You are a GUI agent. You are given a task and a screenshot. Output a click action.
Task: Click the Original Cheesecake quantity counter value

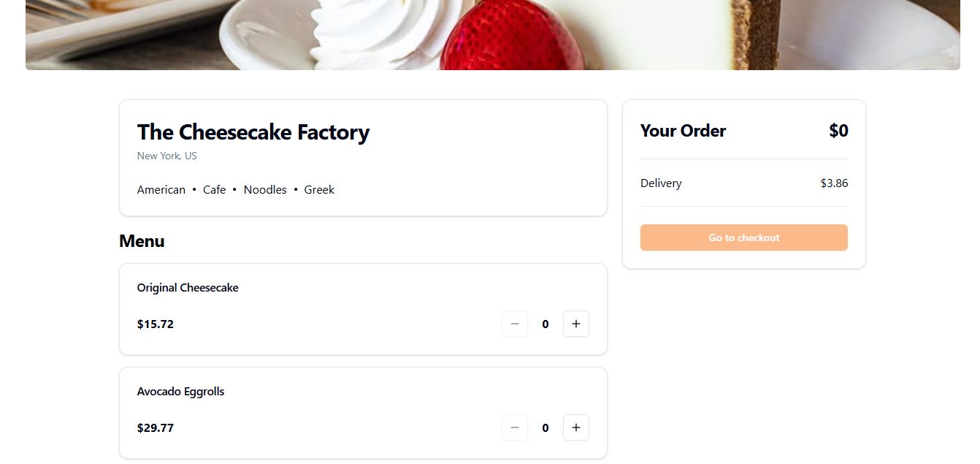click(x=545, y=324)
